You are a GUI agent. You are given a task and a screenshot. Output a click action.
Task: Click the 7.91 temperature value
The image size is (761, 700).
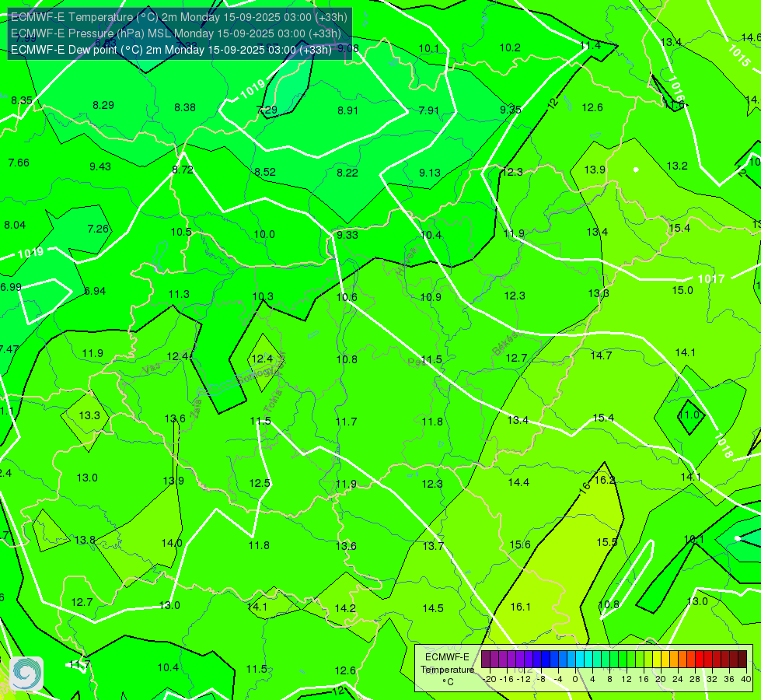429,110
